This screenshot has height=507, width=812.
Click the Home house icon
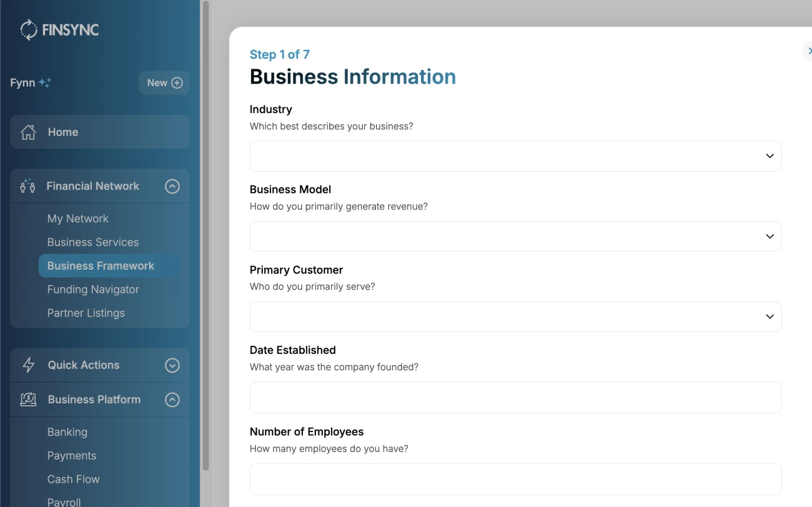point(28,132)
